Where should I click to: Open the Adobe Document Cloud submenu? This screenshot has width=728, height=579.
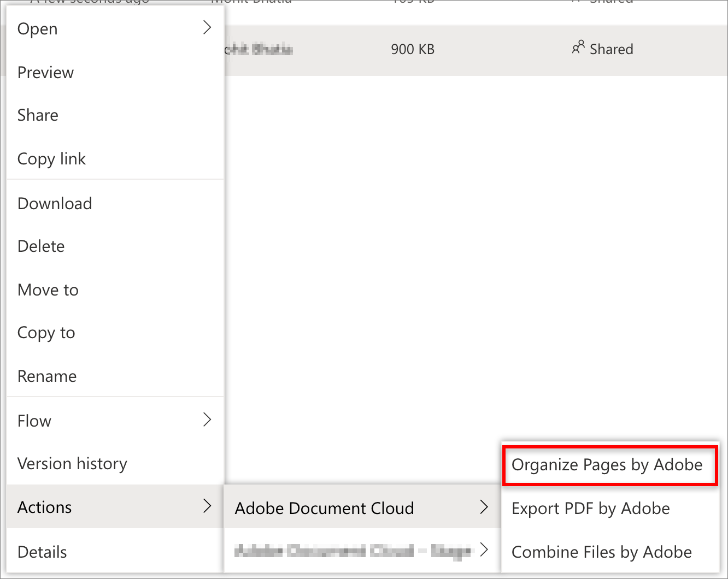point(324,508)
